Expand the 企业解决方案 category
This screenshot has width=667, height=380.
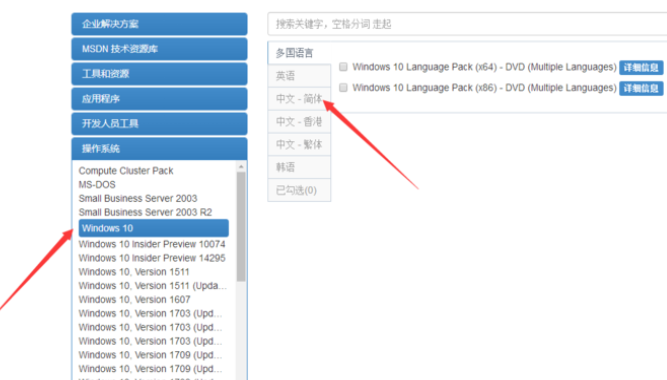(159, 24)
